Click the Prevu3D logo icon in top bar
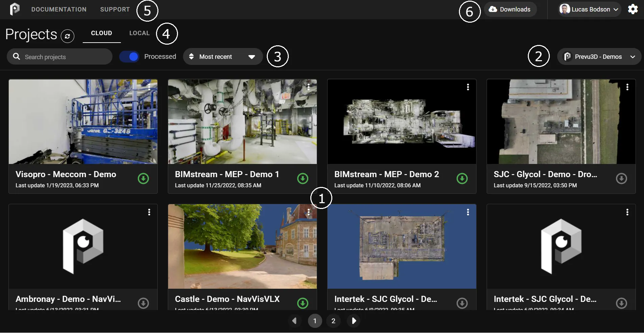The height and width of the screenshot is (333, 644). [15, 9]
